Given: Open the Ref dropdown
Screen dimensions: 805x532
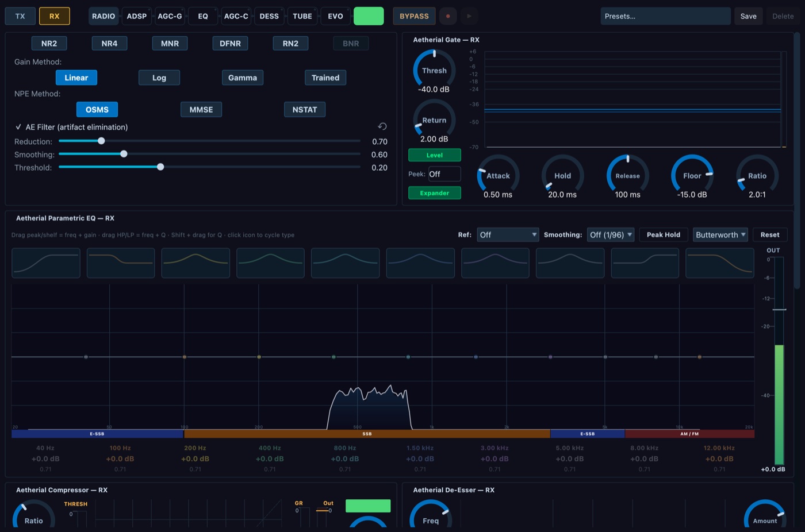Looking at the screenshot, I should 508,234.
